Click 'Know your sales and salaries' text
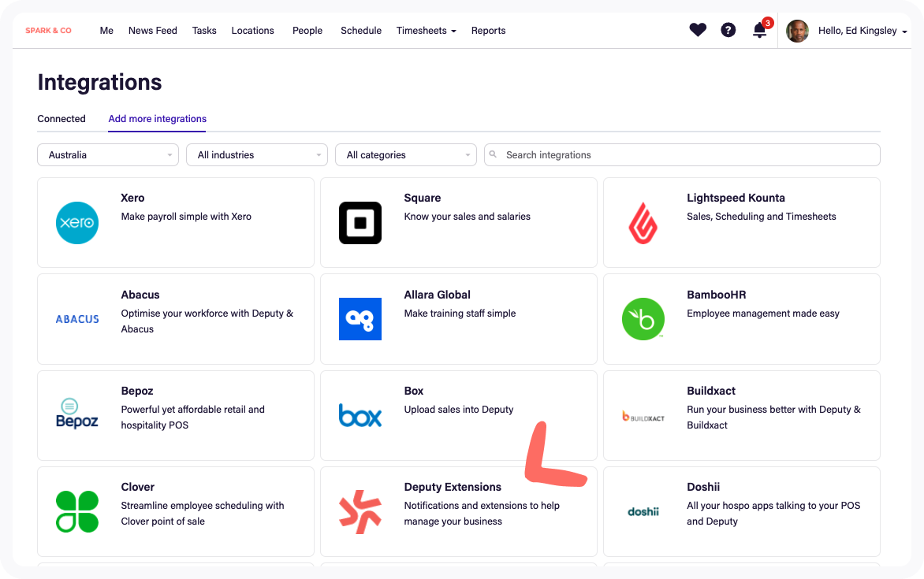Screen dimensions: 924x579 tap(467, 216)
